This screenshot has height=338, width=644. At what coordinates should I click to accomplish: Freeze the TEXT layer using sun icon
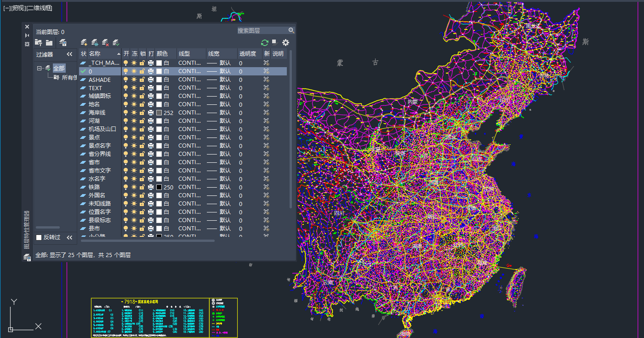click(134, 88)
